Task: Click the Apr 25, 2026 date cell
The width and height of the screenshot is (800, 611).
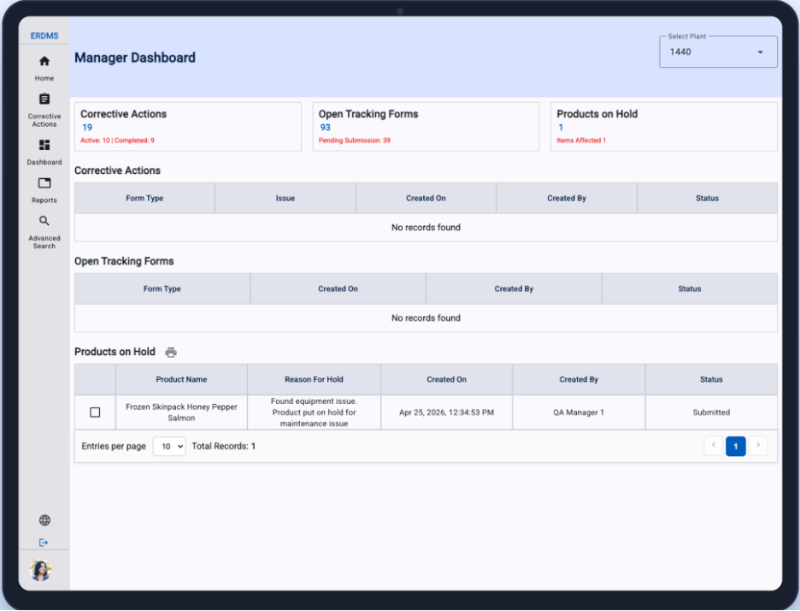Action: tap(446, 412)
